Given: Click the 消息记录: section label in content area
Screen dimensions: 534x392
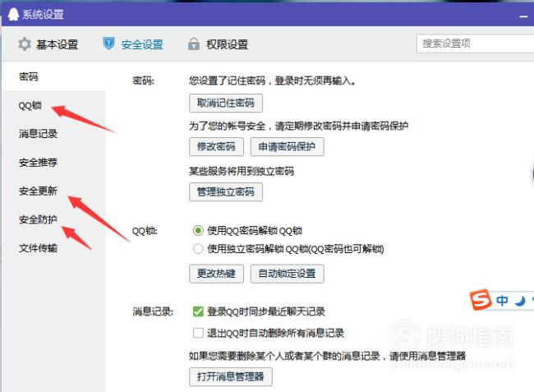Looking at the screenshot, I should click(153, 311).
